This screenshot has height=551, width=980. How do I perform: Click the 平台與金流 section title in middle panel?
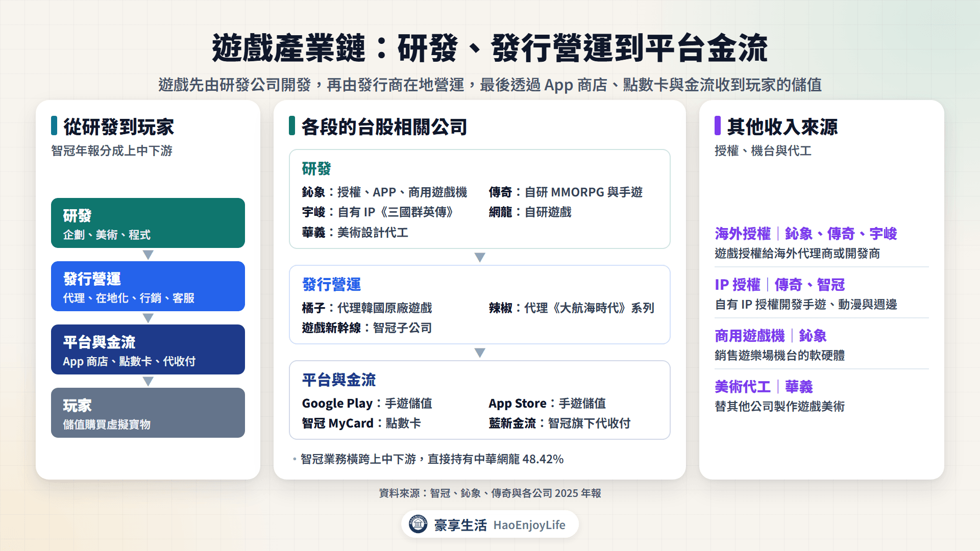coord(338,380)
